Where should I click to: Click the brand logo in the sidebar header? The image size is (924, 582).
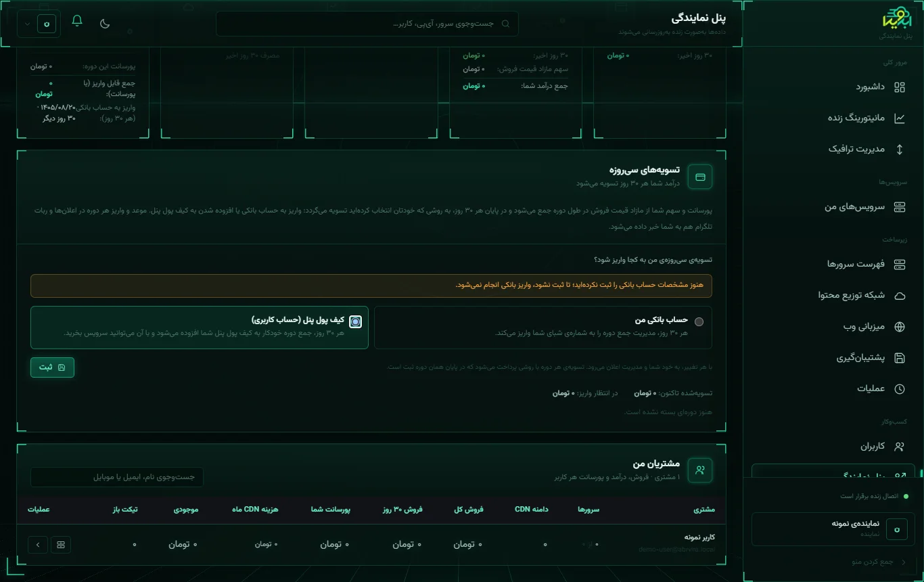[x=897, y=19]
